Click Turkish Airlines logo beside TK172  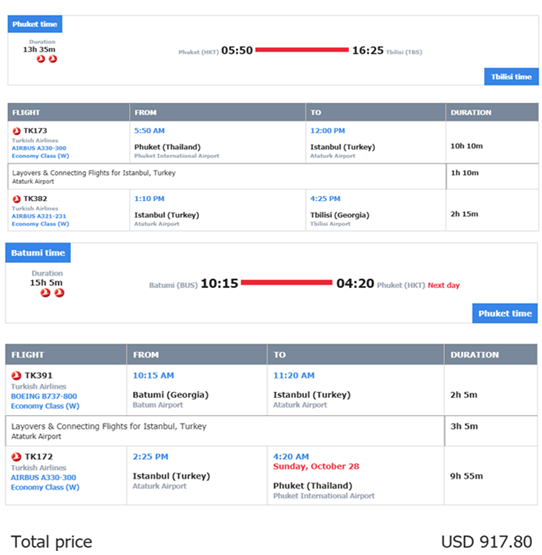pyautogui.click(x=16, y=457)
